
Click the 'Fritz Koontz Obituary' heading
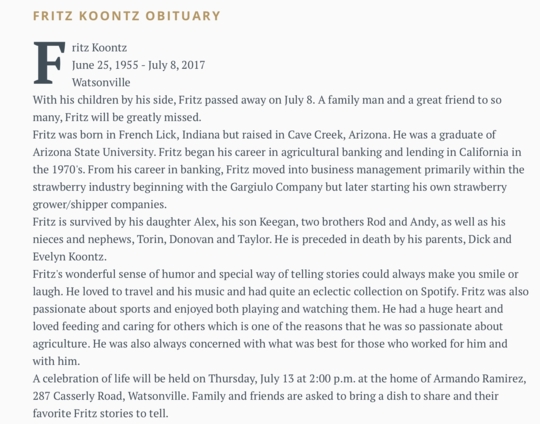[126, 16]
